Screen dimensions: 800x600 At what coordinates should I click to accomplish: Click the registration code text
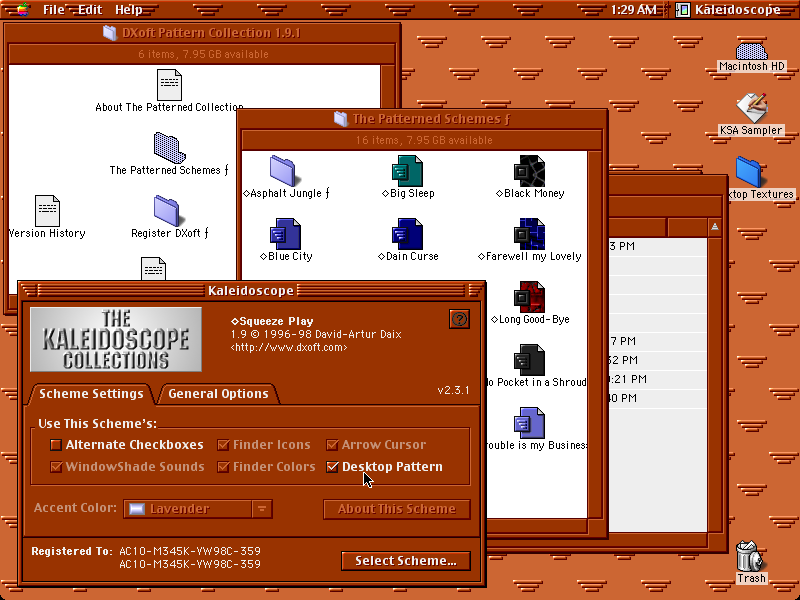(190, 558)
